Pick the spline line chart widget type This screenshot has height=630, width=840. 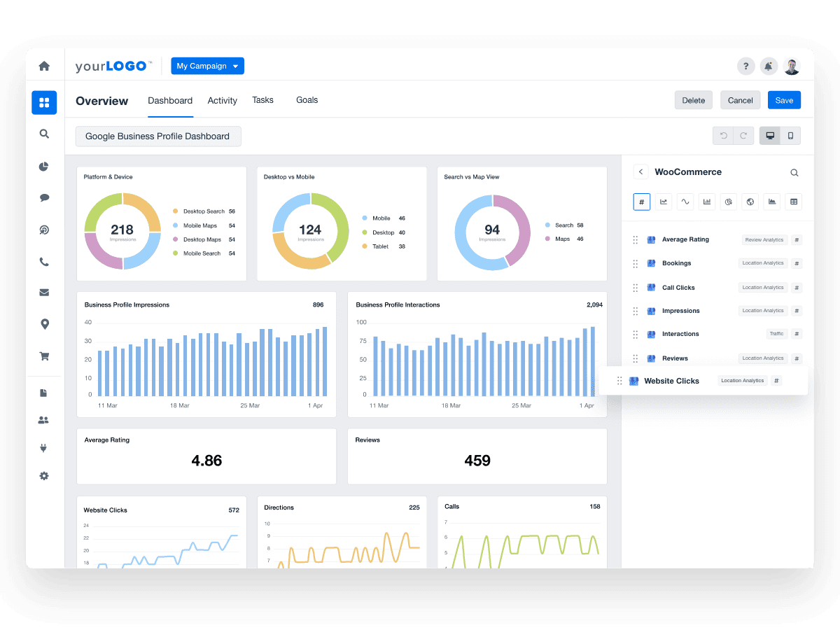pos(685,202)
